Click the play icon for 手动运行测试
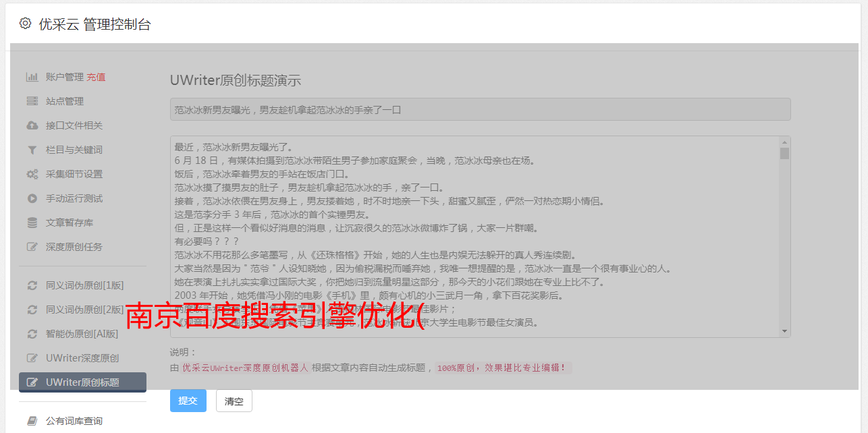 point(32,198)
